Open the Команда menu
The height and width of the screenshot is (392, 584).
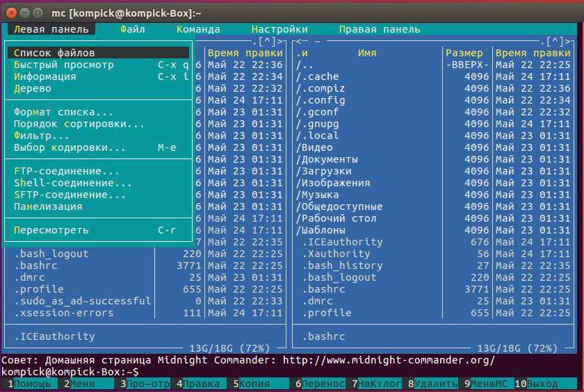pyautogui.click(x=198, y=29)
